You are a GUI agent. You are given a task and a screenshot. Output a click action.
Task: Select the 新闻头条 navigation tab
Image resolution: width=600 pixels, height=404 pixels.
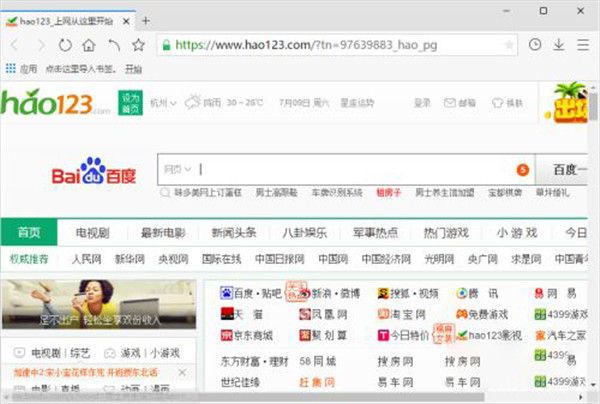pos(234,233)
